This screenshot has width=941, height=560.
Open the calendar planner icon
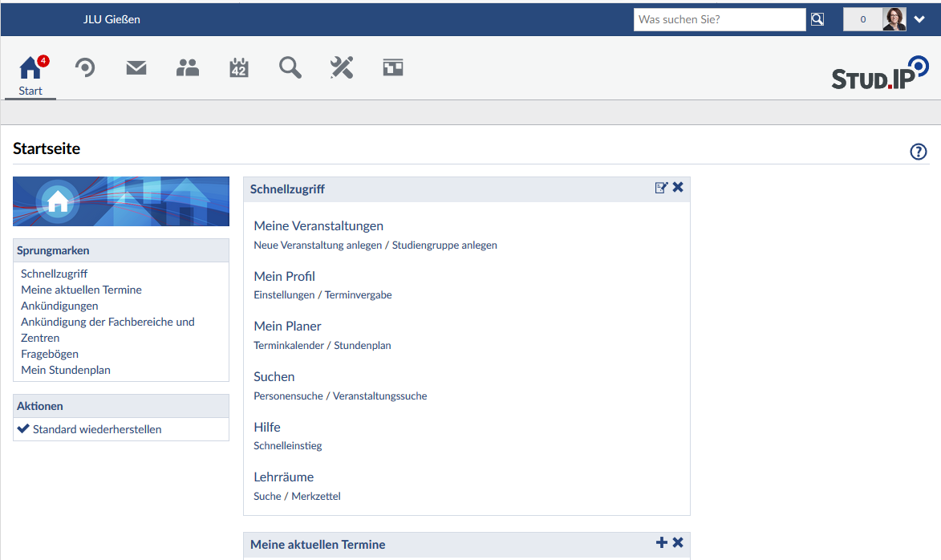click(239, 68)
